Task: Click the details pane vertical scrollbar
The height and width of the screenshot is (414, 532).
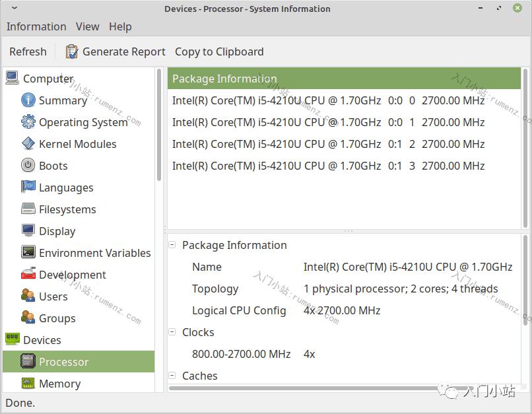Action: 525,280
